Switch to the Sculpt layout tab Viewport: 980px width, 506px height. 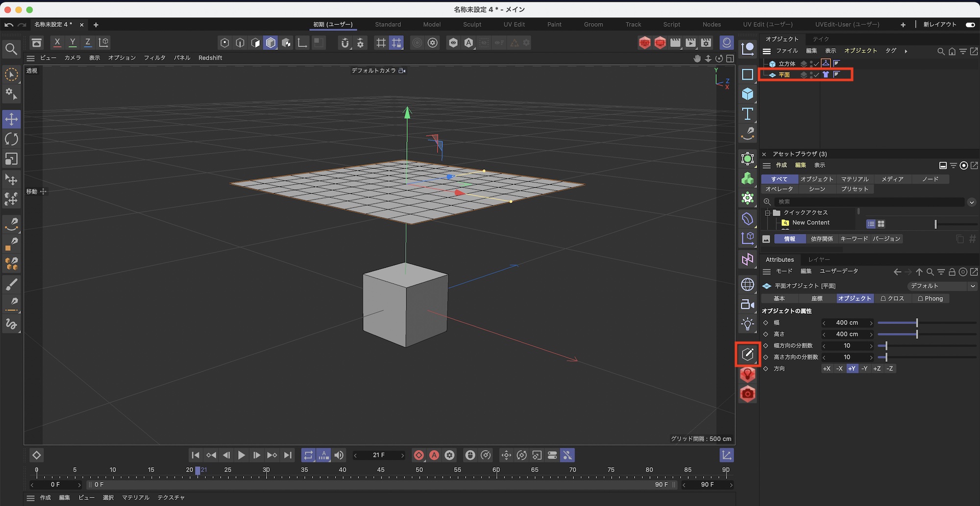pyautogui.click(x=472, y=25)
